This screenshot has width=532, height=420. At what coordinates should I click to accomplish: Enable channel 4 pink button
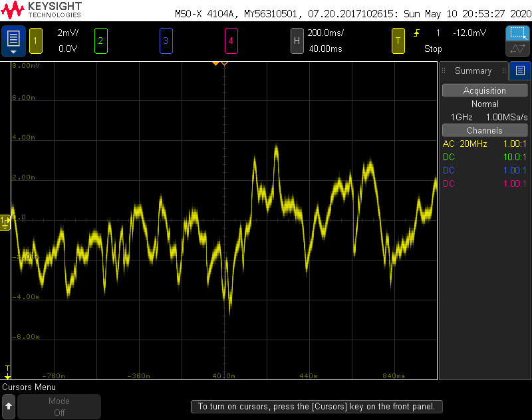coord(231,41)
